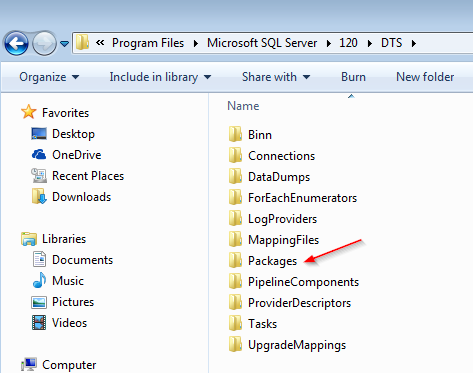Select Downloads in Favorites list

82,197
